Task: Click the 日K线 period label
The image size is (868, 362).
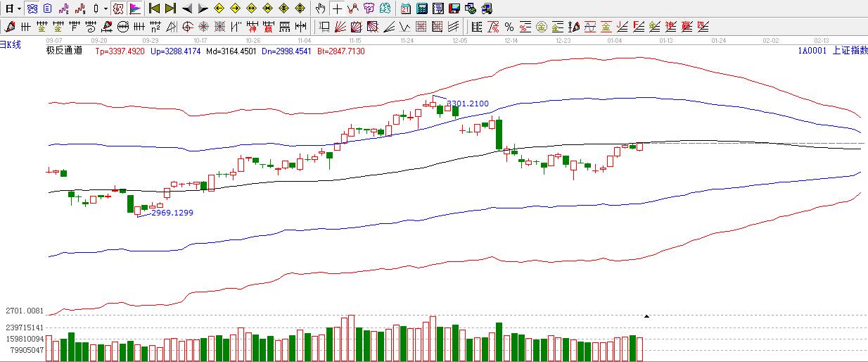Action: (x=11, y=44)
